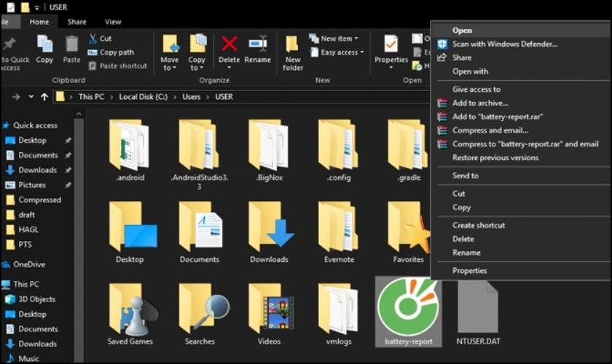This screenshot has width=612, height=364.
Task: Select the .BigNox folder
Action: (270, 151)
